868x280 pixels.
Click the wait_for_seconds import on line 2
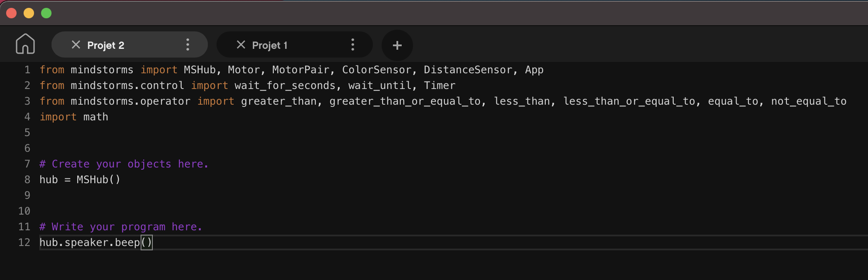286,85
